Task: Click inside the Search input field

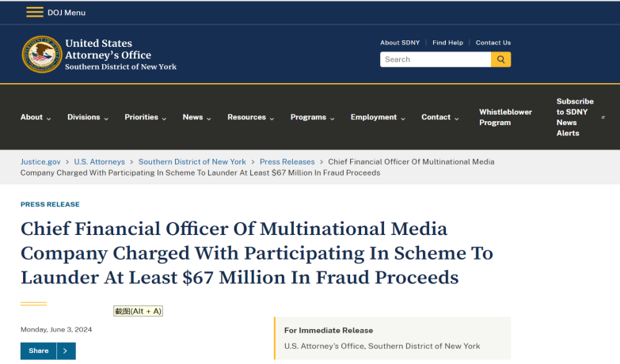Action: [436, 59]
